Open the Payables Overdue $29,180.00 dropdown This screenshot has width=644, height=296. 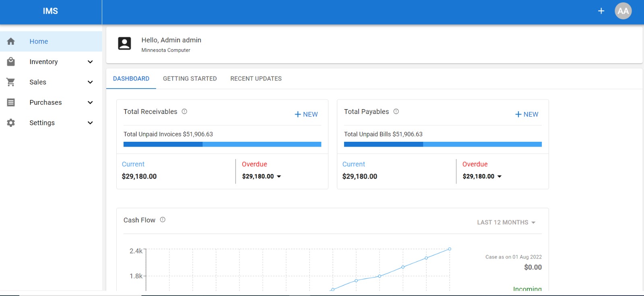tap(482, 176)
